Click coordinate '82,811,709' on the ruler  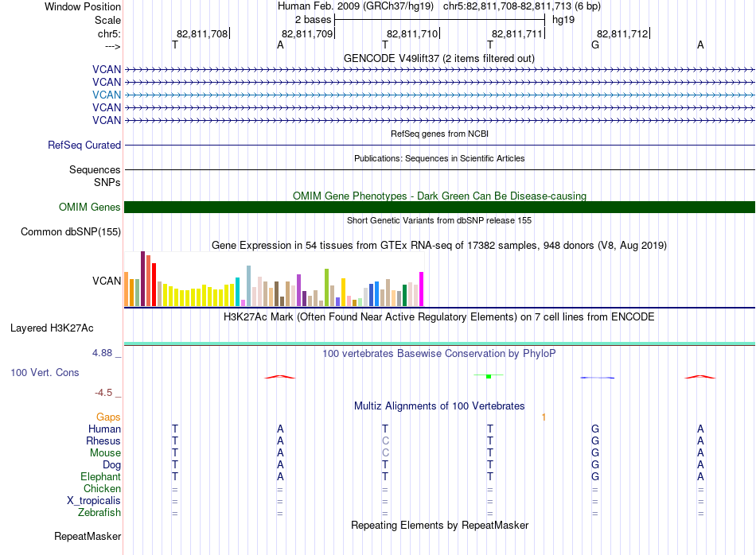pyautogui.click(x=307, y=33)
